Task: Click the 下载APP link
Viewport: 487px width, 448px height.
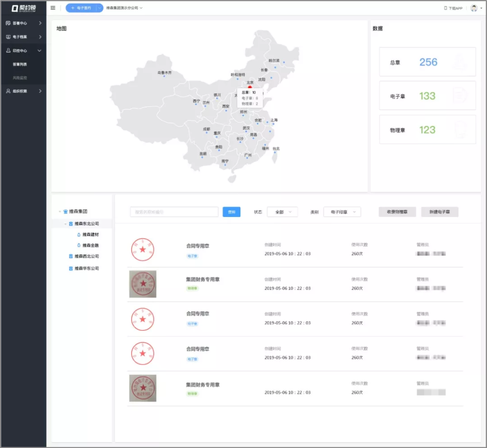Action: coord(455,9)
